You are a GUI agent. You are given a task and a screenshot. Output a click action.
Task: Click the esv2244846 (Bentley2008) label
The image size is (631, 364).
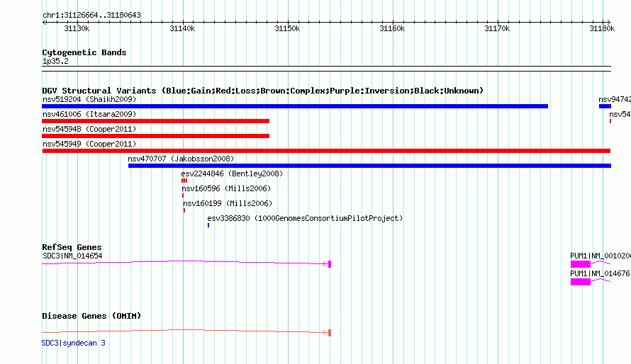click(232, 174)
